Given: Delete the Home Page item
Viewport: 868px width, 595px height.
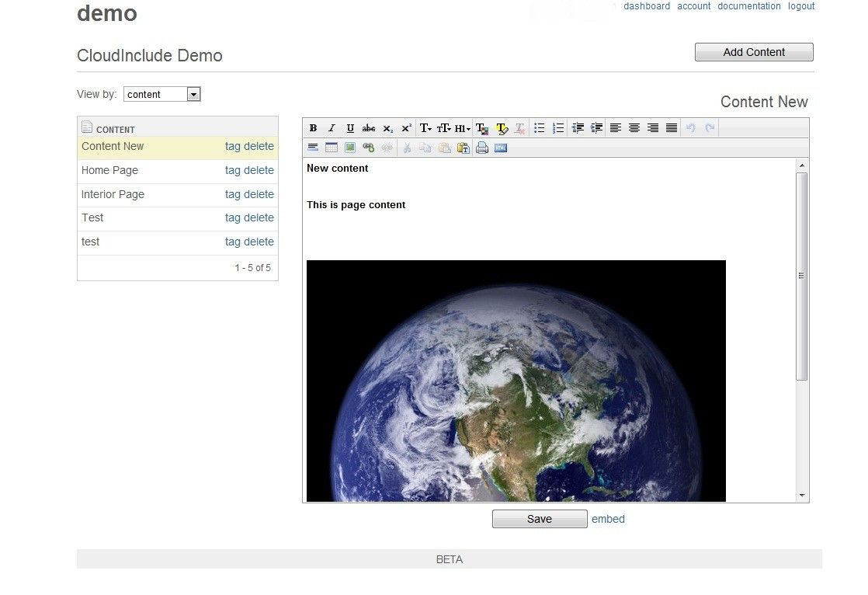Looking at the screenshot, I should click(x=259, y=171).
